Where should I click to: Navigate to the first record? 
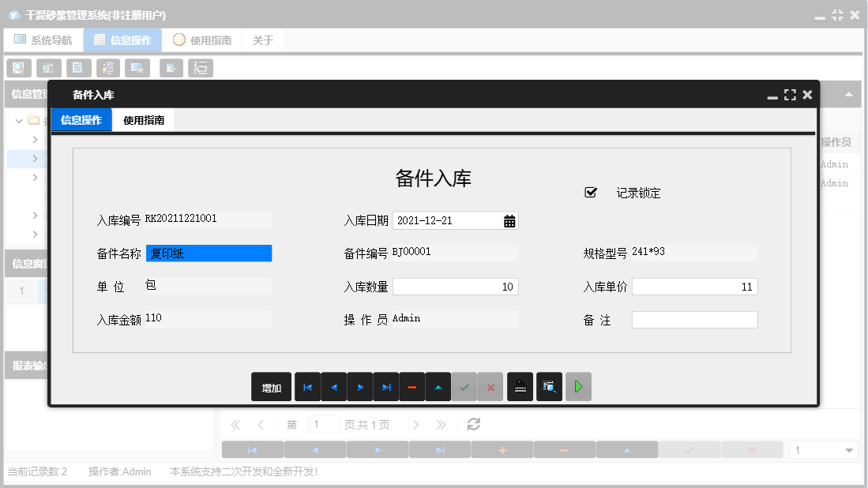point(308,387)
